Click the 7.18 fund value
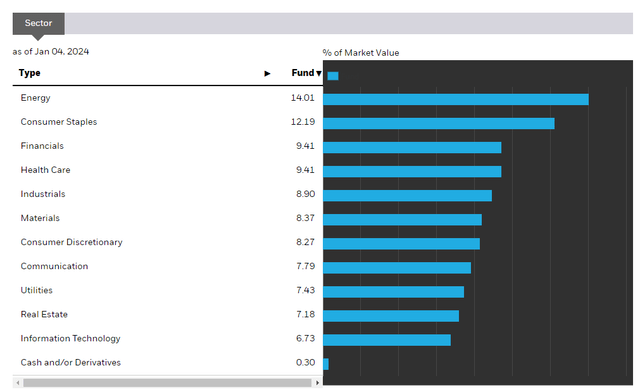 [x=306, y=314]
